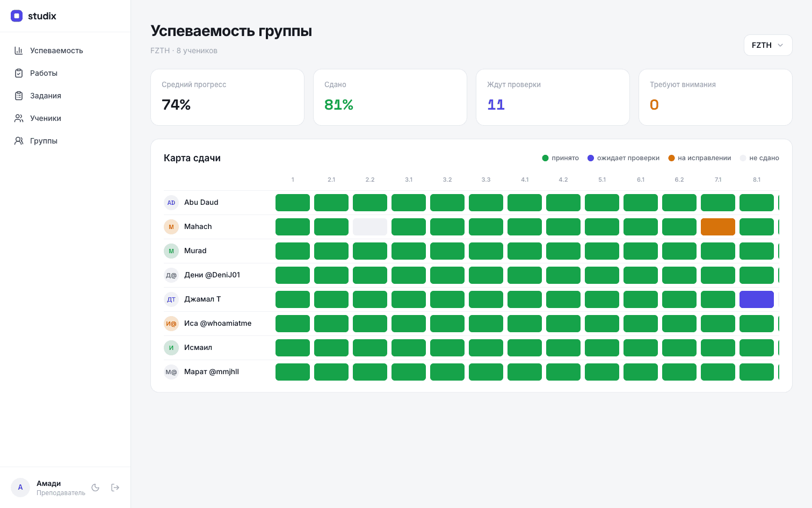The width and height of the screenshot is (812, 508).
Task: Open Задания clipboard-list icon
Action: (19, 96)
